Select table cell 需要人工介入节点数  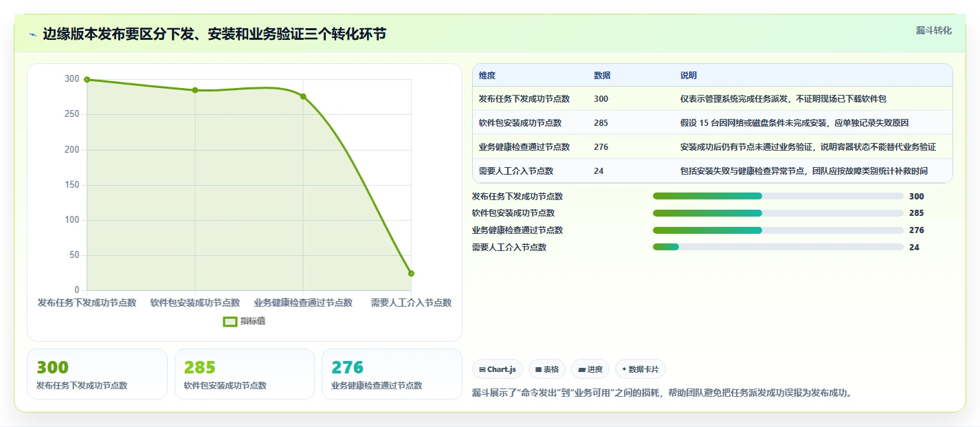pos(516,171)
